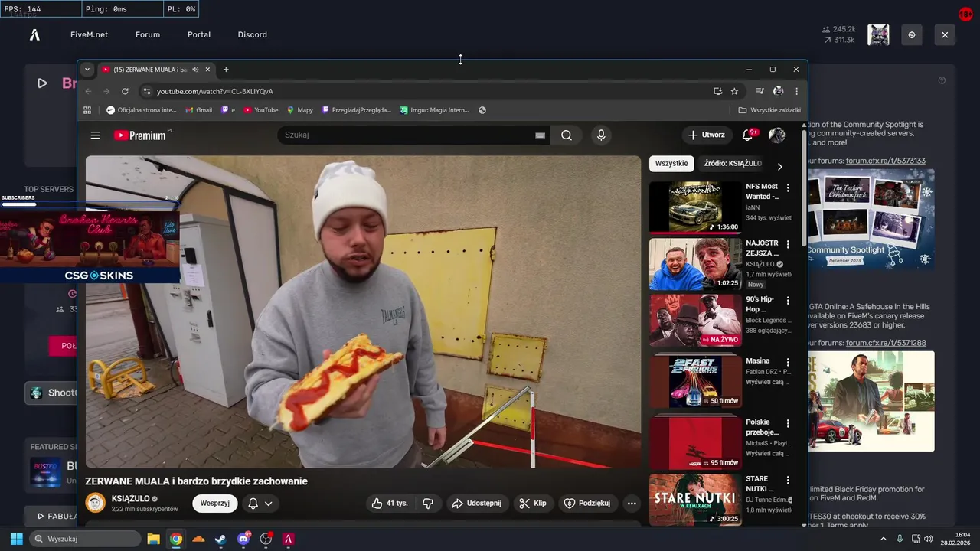
Task: Click the Utwórz create button
Action: tap(706, 135)
